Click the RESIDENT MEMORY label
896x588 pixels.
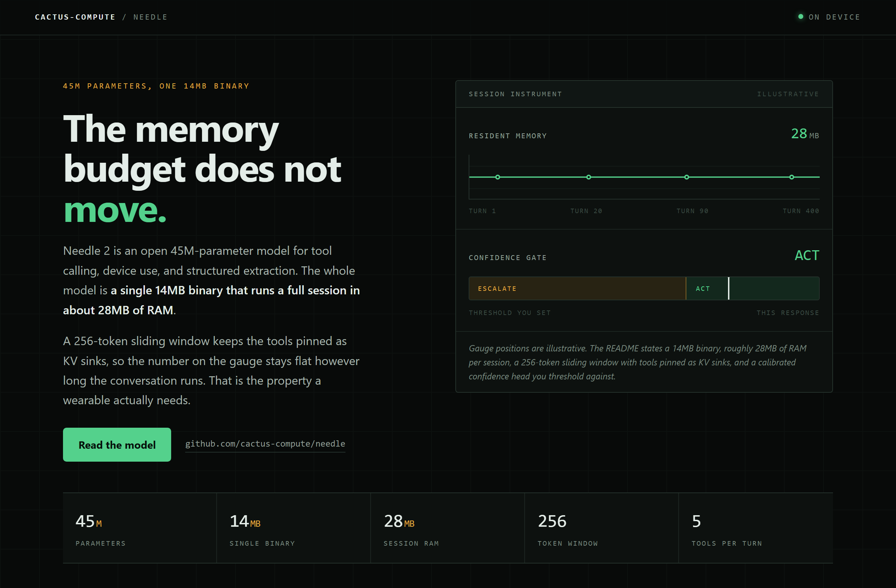coord(507,136)
